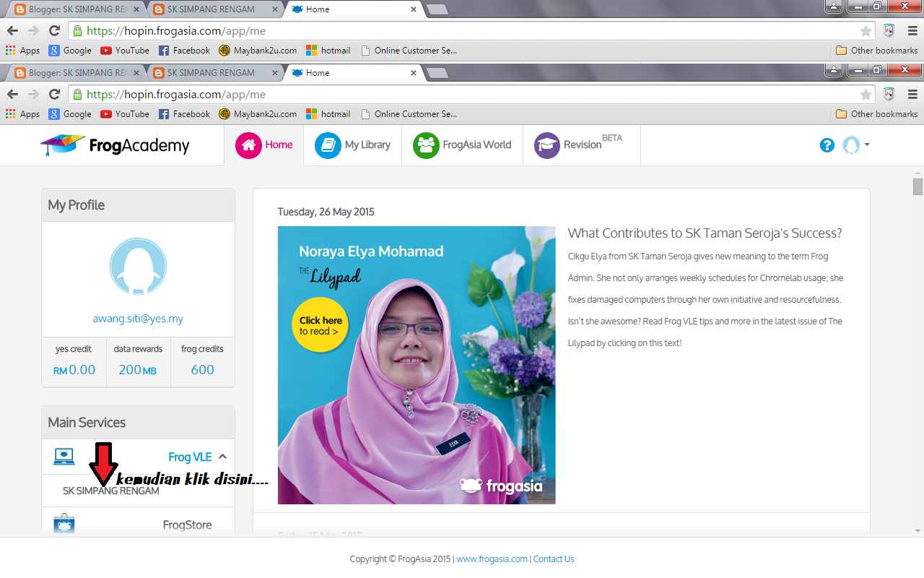The width and height of the screenshot is (924, 578).
Task: Click the shield extension icon in lower toolbar
Action: pos(889,95)
